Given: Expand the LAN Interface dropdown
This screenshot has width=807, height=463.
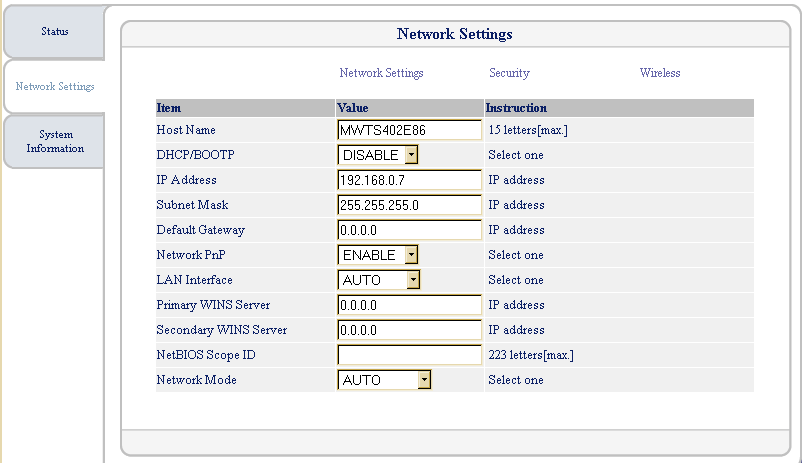Looking at the screenshot, I should (x=379, y=280).
